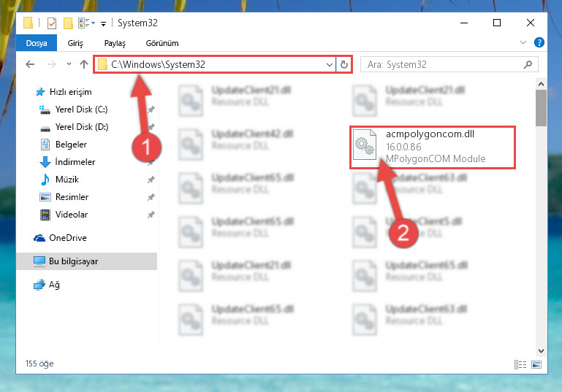Close the System32 window

530,23
